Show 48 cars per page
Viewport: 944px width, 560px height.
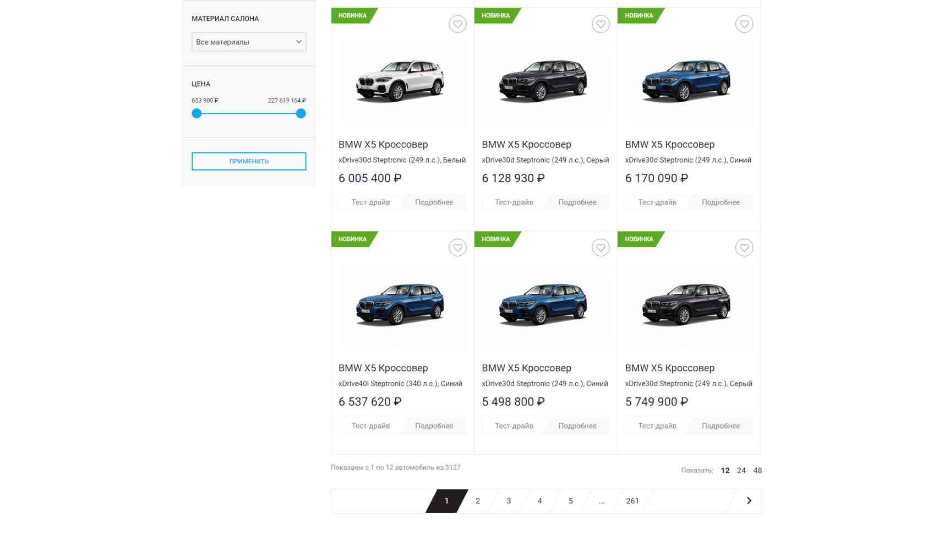pos(757,470)
